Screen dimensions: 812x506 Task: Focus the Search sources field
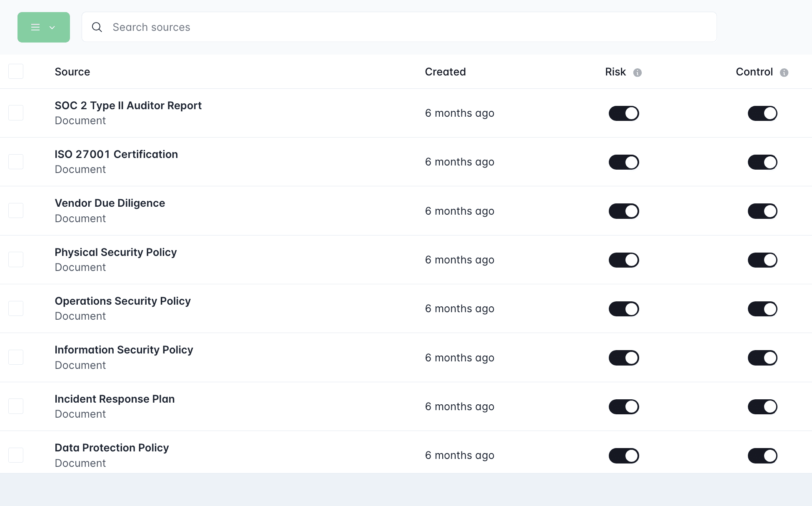point(400,27)
